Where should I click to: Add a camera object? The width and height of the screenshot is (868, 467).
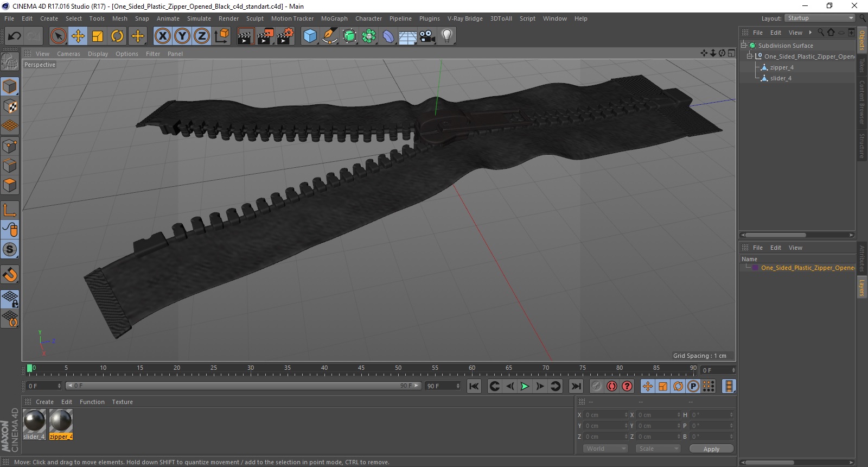pos(427,36)
